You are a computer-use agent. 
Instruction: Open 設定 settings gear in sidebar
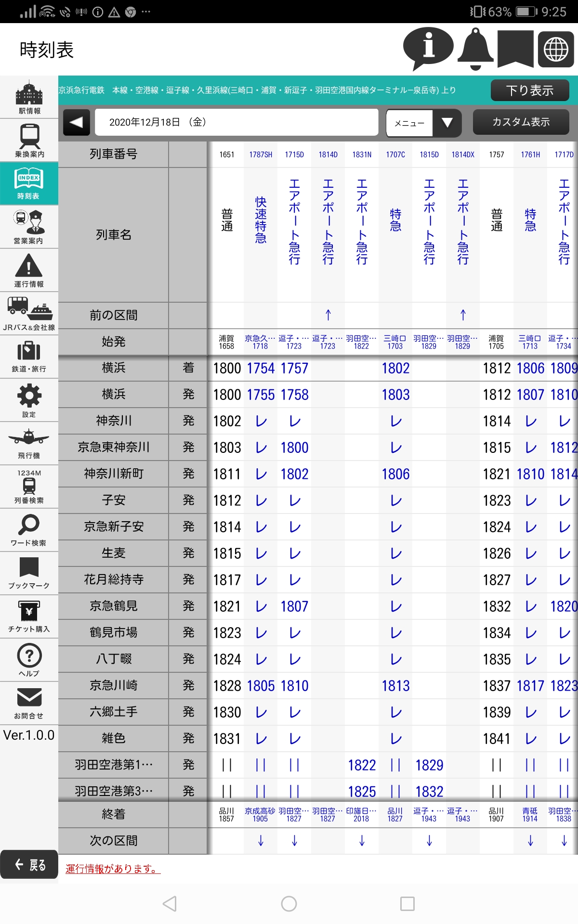[29, 400]
